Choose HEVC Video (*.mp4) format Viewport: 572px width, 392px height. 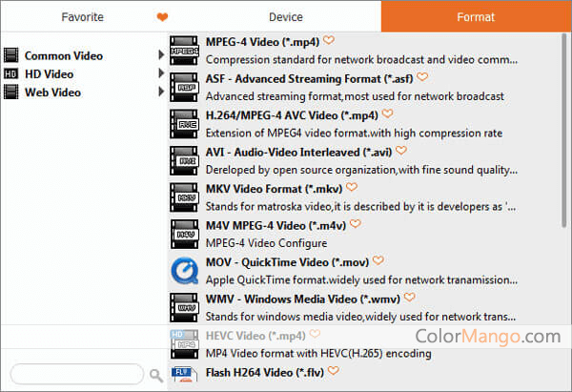click(x=255, y=336)
